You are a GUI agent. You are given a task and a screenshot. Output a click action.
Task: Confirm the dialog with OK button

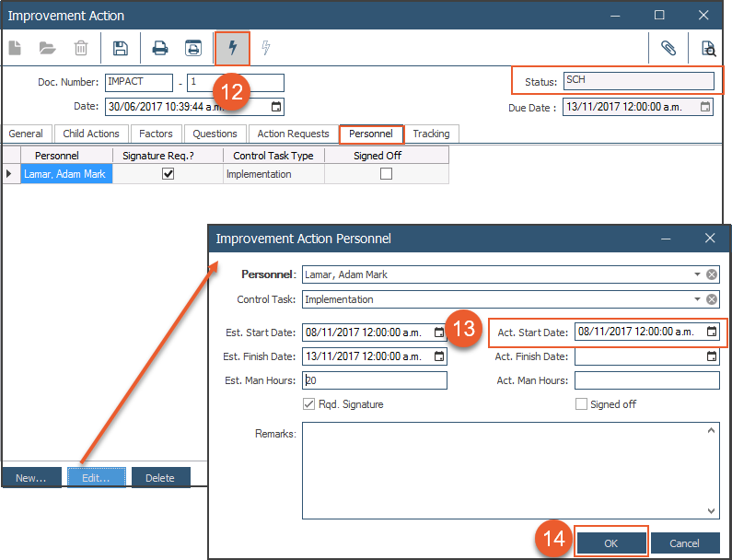click(x=611, y=543)
